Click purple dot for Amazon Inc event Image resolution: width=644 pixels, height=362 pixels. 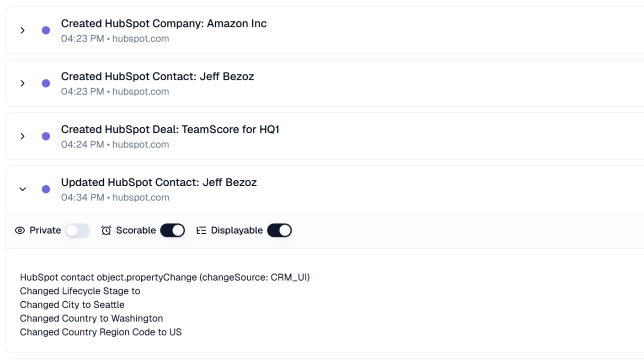tap(46, 31)
